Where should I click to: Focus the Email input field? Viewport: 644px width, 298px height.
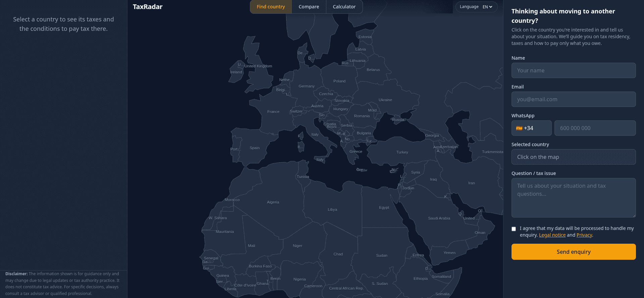pos(574,99)
